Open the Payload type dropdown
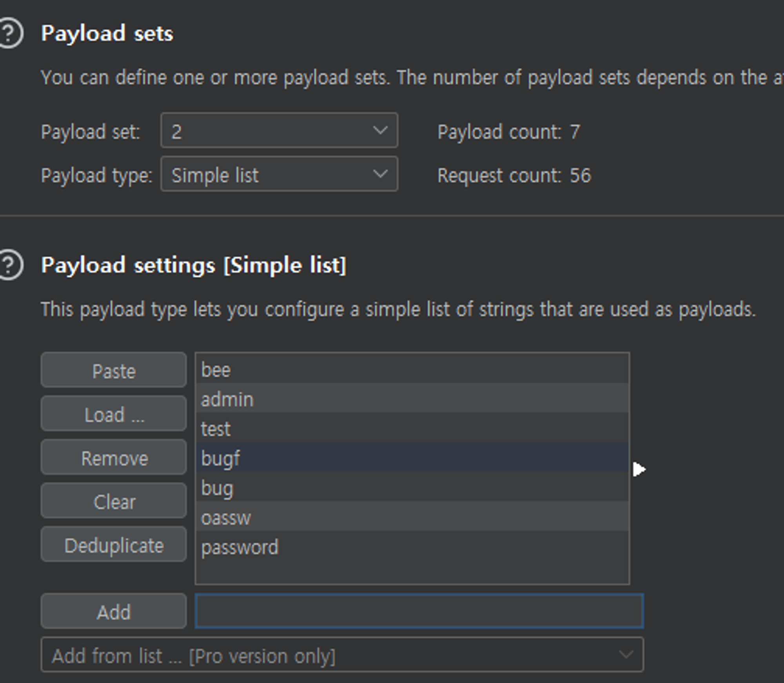The height and width of the screenshot is (683, 784). point(279,174)
